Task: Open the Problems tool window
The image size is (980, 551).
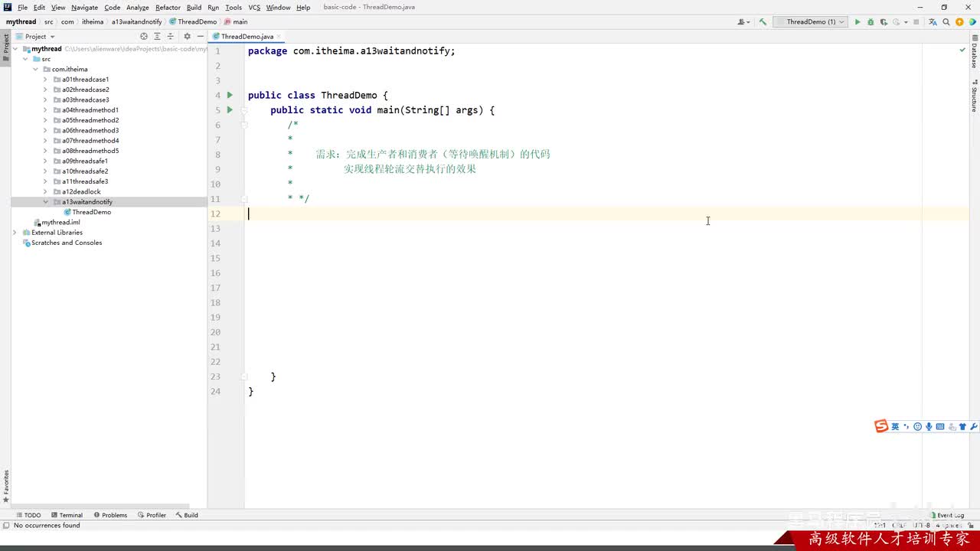Action: (x=110, y=515)
